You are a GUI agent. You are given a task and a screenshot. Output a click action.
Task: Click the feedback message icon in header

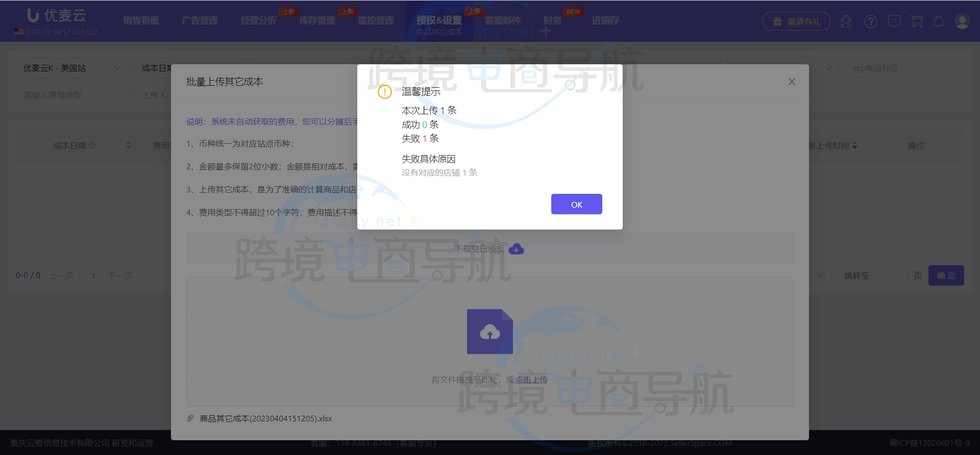[x=894, y=21]
